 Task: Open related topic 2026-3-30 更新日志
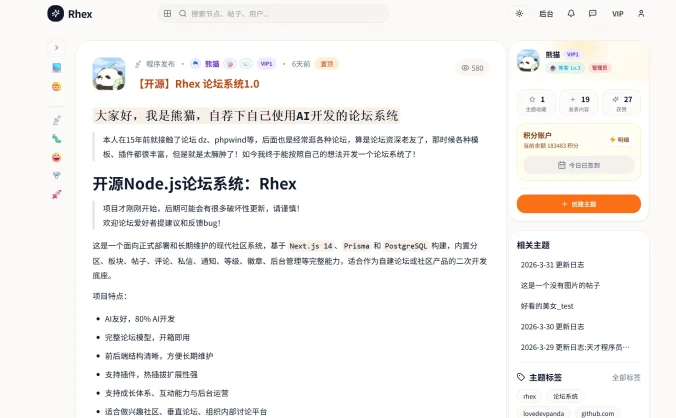[552, 327]
